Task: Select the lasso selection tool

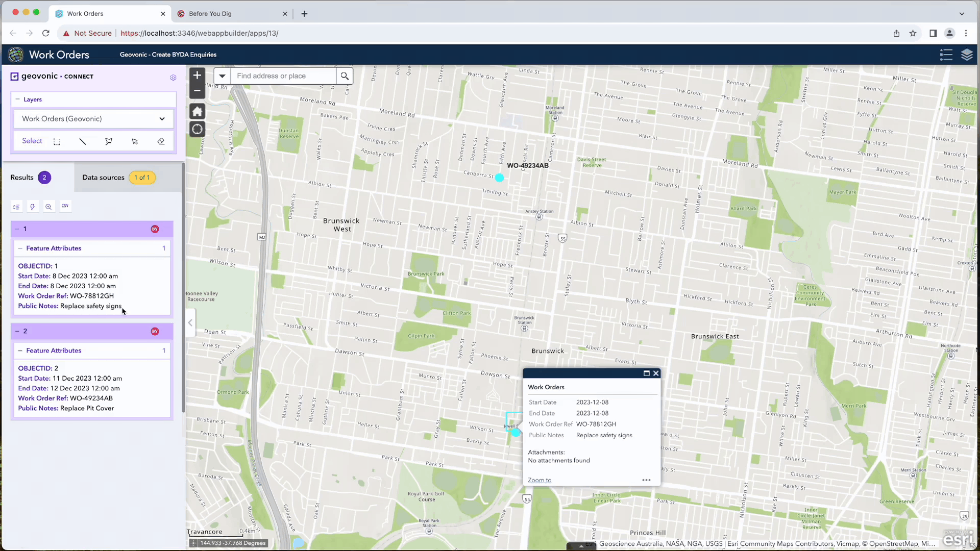Action: point(109,141)
